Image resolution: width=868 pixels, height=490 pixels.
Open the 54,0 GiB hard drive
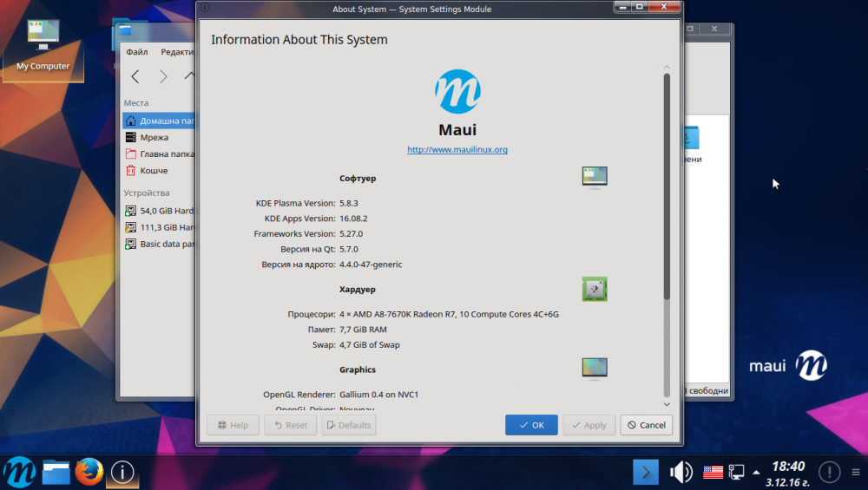[x=159, y=211]
